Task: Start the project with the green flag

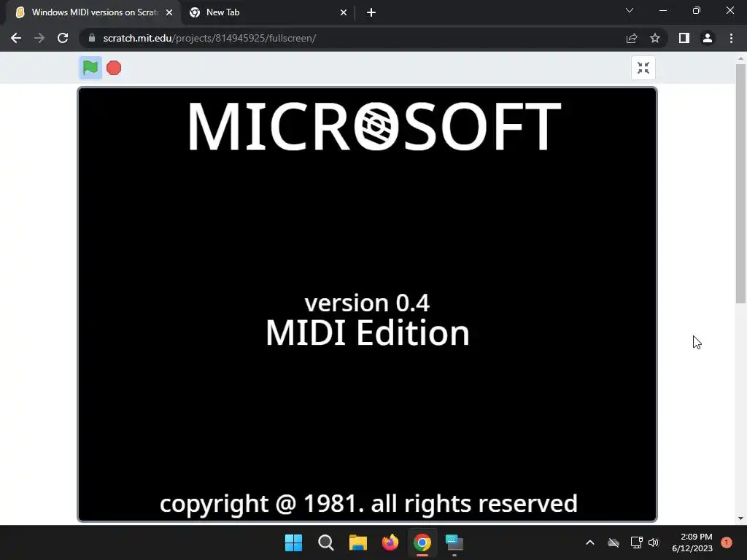Action: (x=90, y=68)
